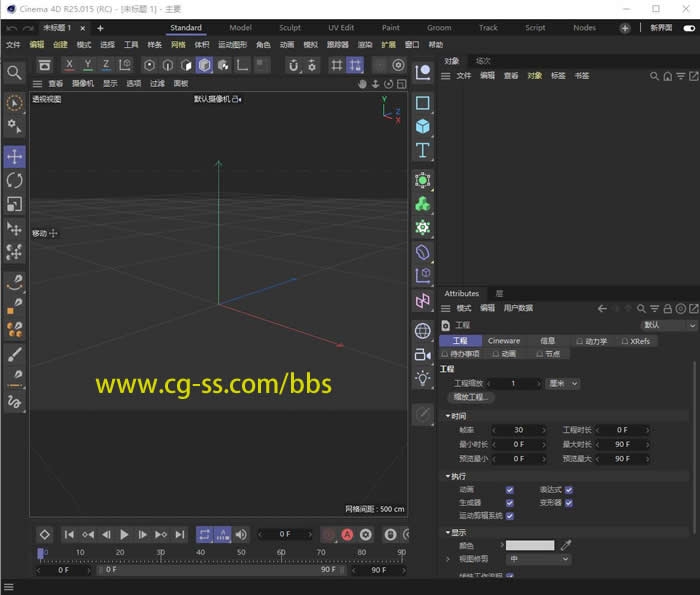This screenshot has height=595, width=700.
Task: Select the Rotate tool in left toolbar
Action: click(14, 180)
